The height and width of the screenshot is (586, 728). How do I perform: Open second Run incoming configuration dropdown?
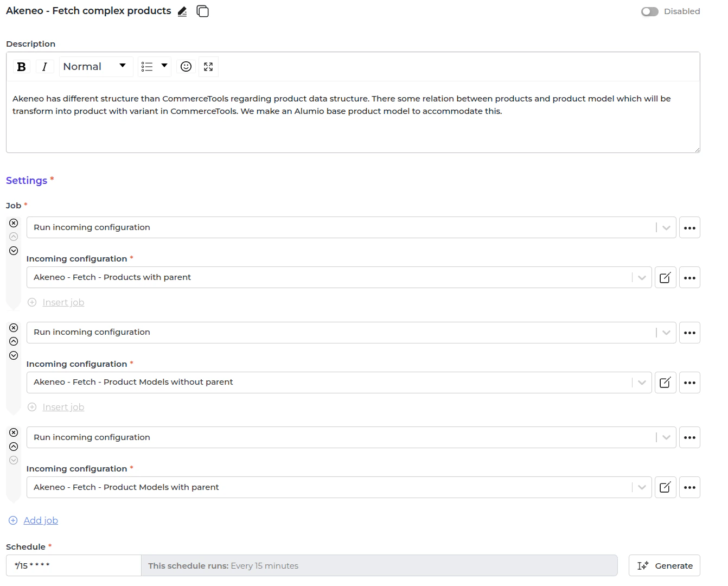pyautogui.click(x=352, y=333)
